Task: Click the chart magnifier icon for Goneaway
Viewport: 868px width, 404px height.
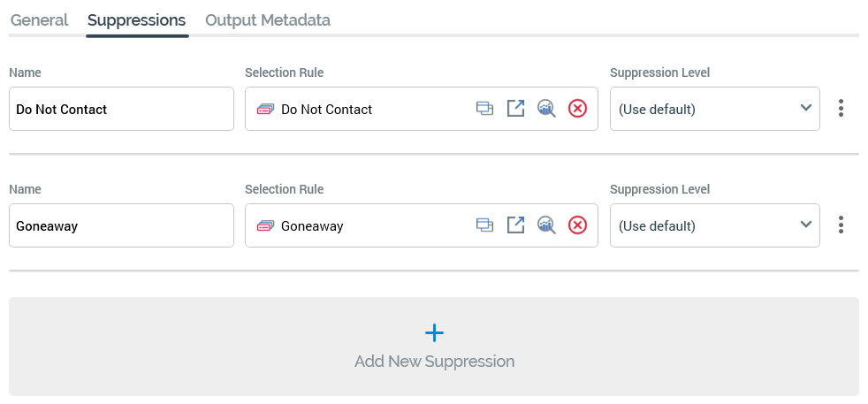Action: [546, 225]
